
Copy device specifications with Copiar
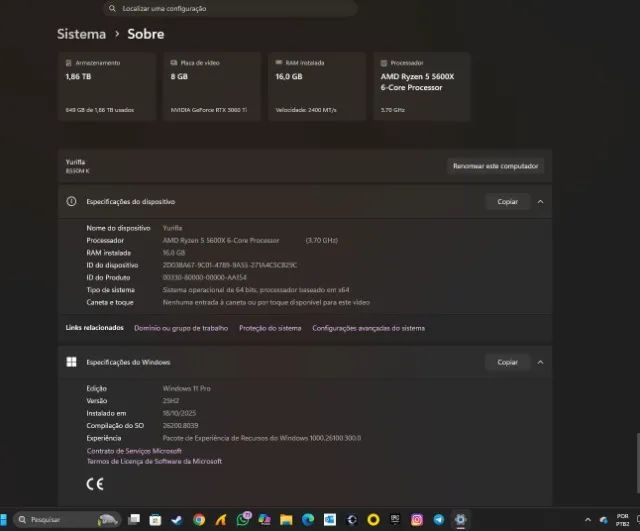pos(507,202)
